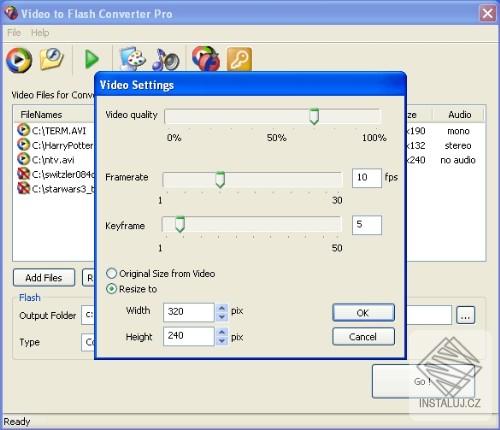Click the Add Files button
500x430 pixels.
pos(44,278)
